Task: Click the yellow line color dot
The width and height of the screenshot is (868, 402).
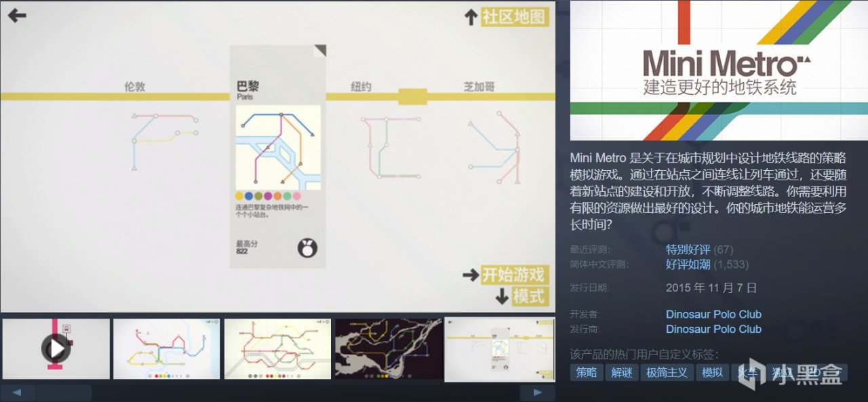Action: [x=240, y=197]
